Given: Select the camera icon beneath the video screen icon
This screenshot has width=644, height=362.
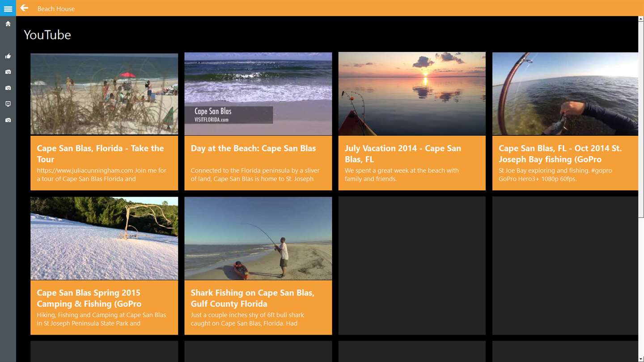Looking at the screenshot, I should [8, 120].
